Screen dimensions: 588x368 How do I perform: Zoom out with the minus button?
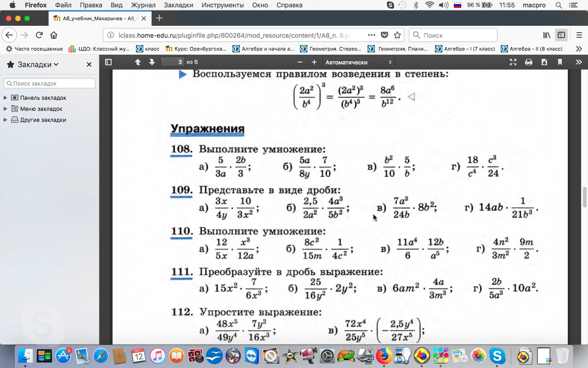[x=300, y=62]
